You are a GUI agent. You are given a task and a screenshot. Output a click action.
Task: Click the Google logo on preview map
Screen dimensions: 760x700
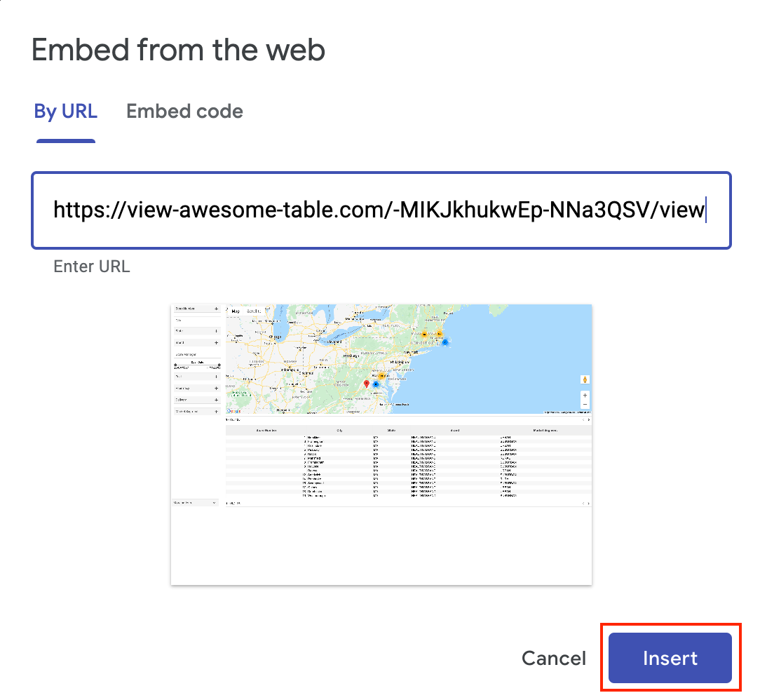[233, 411]
